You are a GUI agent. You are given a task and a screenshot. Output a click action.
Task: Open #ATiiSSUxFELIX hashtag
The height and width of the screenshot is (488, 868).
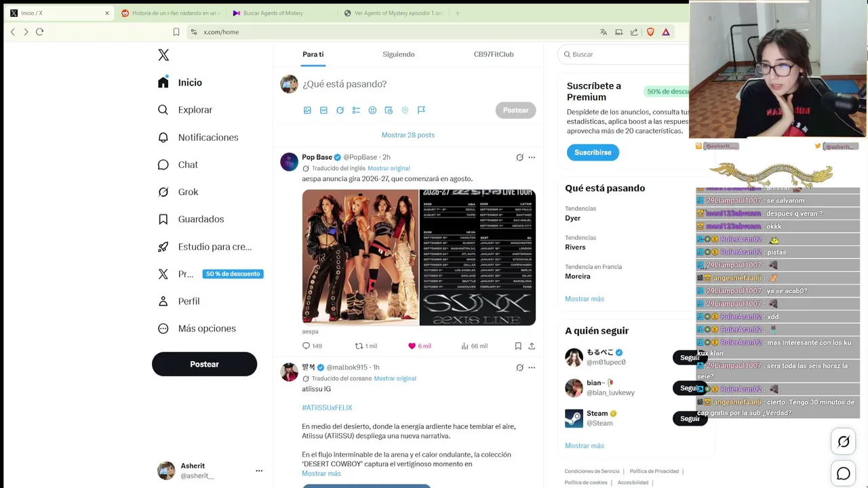(327, 407)
